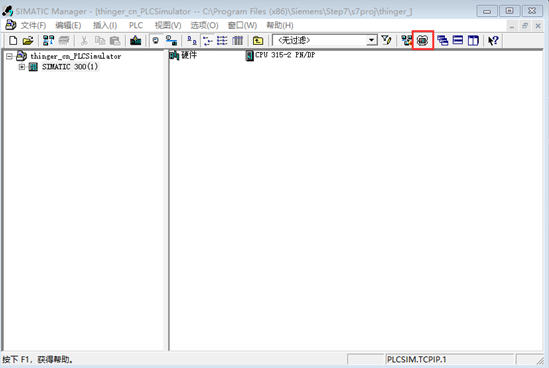Viewport: 549px width, 368px height.
Task: Switch to Offline view toolbar button
Action: 156,41
